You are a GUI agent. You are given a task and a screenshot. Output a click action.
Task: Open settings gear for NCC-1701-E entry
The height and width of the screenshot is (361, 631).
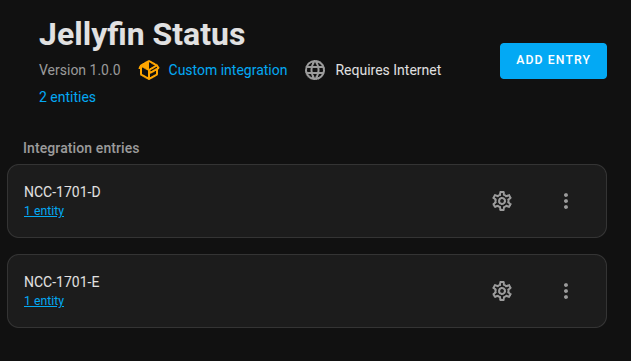pos(502,291)
